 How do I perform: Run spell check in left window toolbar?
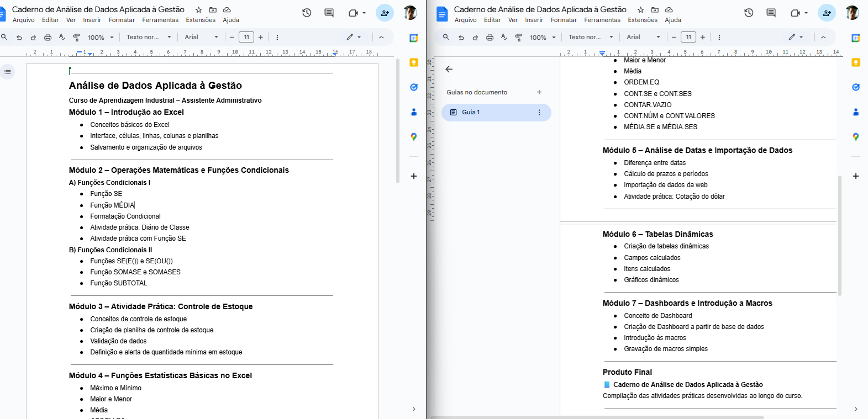tap(62, 37)
